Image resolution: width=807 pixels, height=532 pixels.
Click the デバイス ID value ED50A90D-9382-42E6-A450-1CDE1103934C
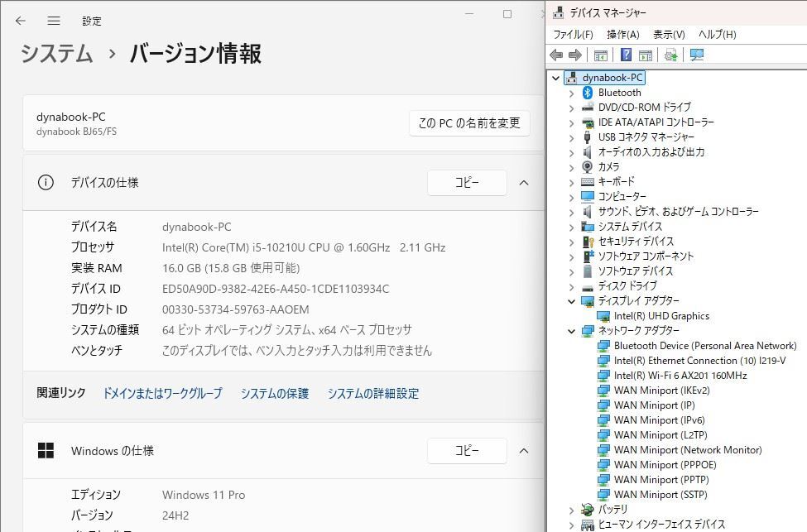point(276,289)
